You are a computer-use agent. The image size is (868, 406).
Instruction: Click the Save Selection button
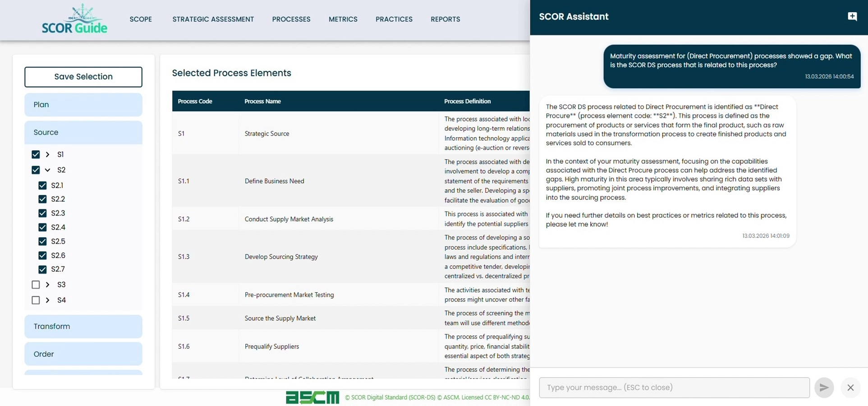click(83, 77)
